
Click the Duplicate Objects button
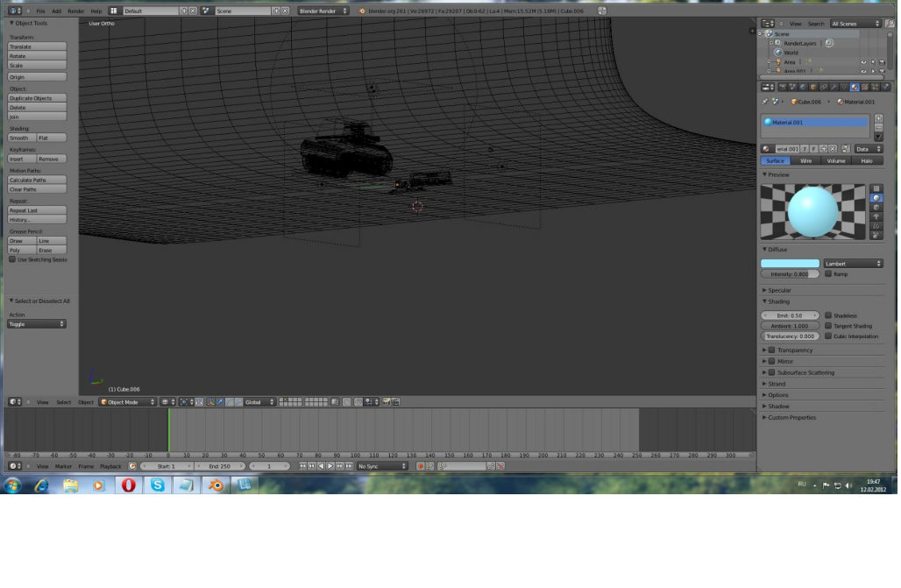pyautogui.click(x=37, y=98)
